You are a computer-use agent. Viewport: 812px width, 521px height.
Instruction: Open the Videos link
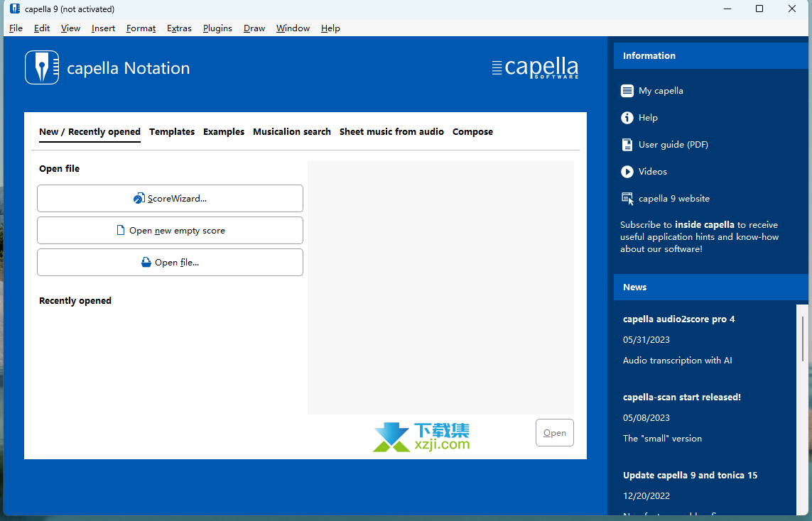pyautogui.click(x=652, y=172)
